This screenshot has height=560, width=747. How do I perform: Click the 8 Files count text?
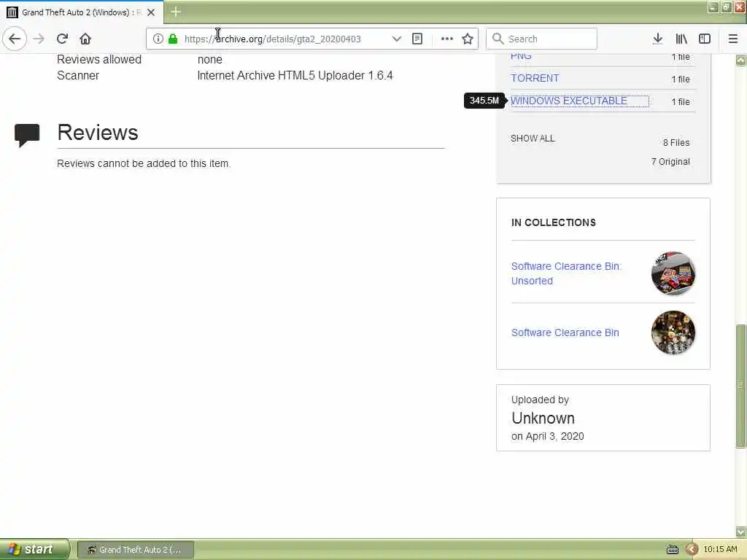pyautogui.click(x=676, y=142)
